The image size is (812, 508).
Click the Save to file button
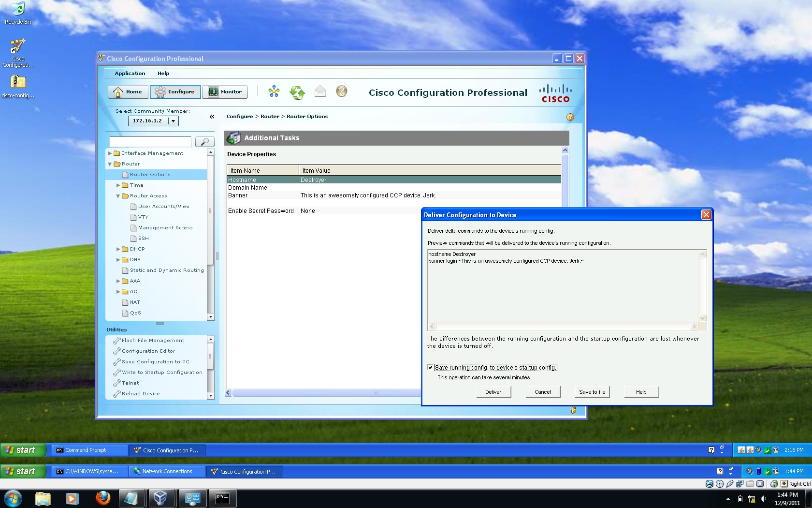592,392
